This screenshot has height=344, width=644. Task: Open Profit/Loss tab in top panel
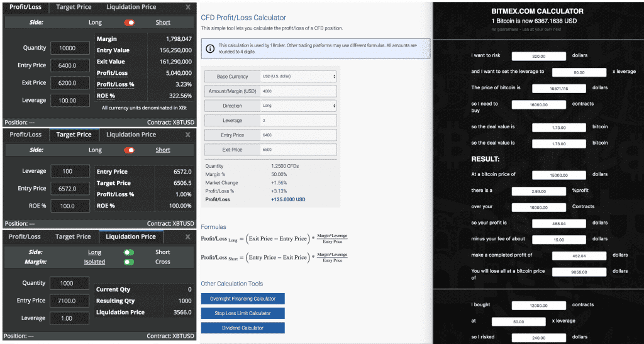[x=25, y=7]
